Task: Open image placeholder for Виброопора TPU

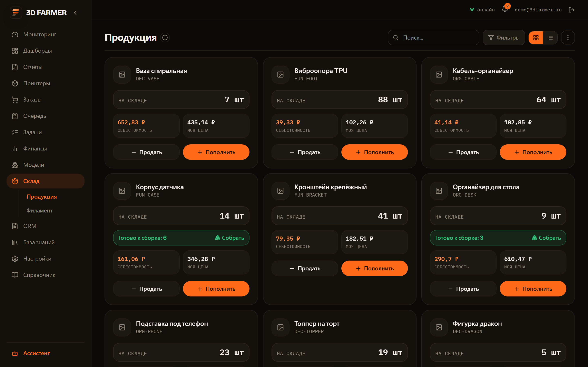Action: [280, 74]
